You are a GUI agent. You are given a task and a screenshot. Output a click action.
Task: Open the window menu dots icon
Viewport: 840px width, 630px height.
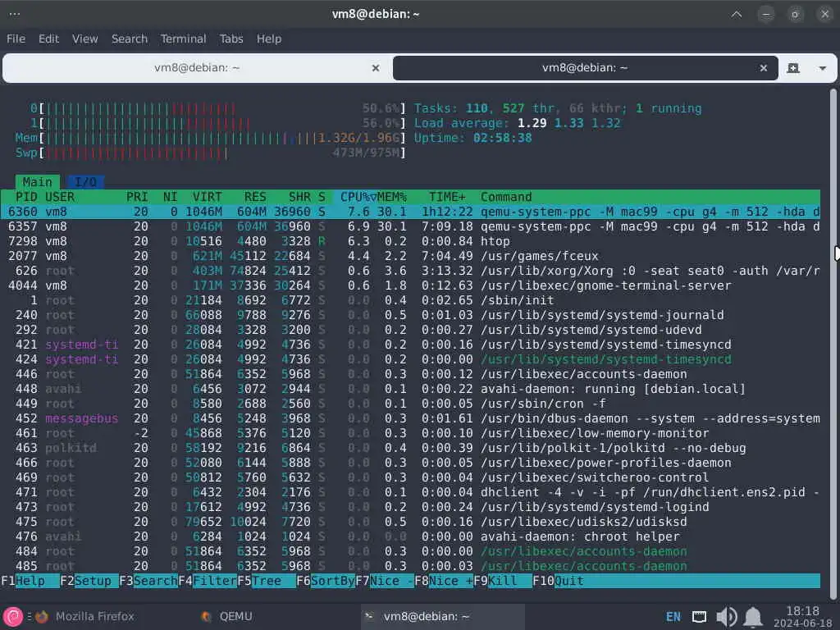click(15, 14)
